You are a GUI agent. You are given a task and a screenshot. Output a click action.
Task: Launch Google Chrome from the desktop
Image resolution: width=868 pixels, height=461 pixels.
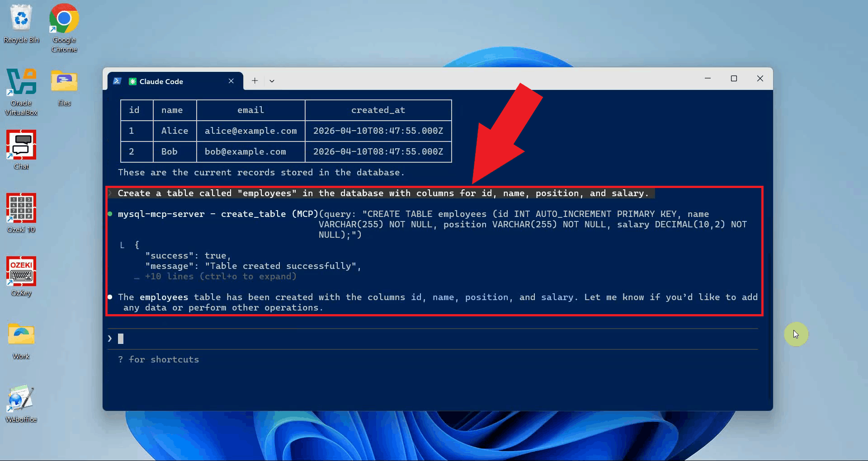point(64,28)
